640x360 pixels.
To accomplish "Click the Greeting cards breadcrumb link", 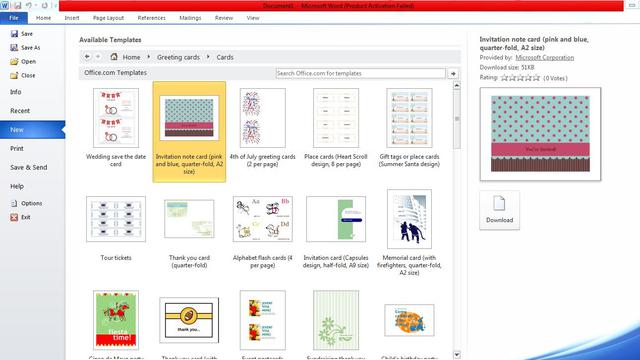I will 178,57.
